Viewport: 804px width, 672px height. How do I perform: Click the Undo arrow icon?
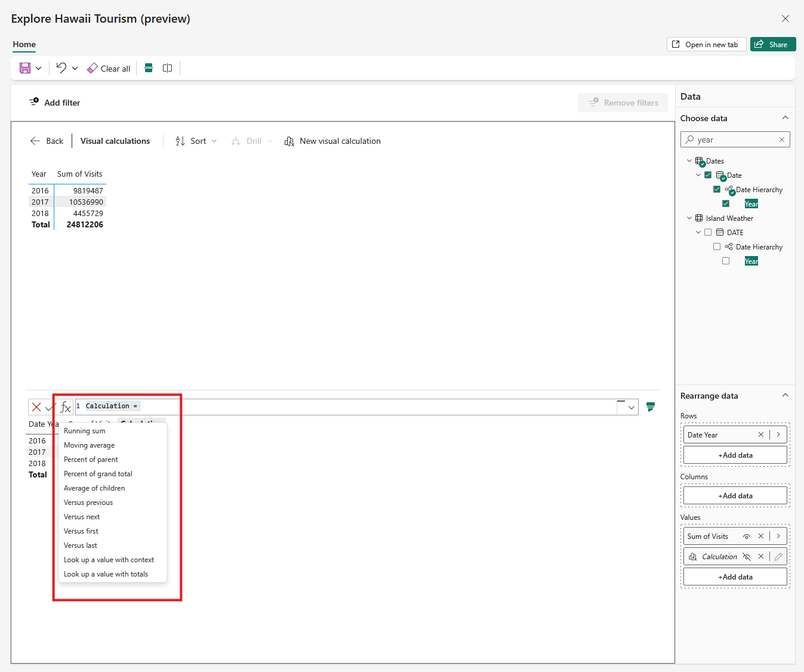point(61,67)
